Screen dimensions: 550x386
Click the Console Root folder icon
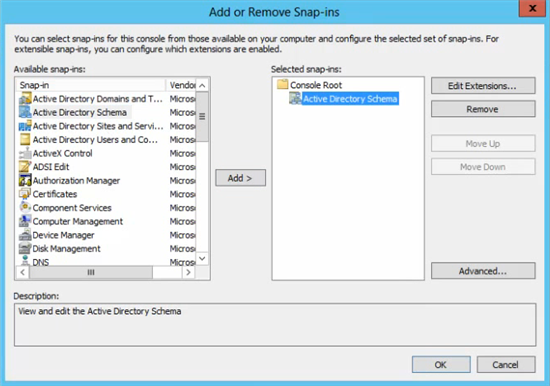tap(282, 85)
